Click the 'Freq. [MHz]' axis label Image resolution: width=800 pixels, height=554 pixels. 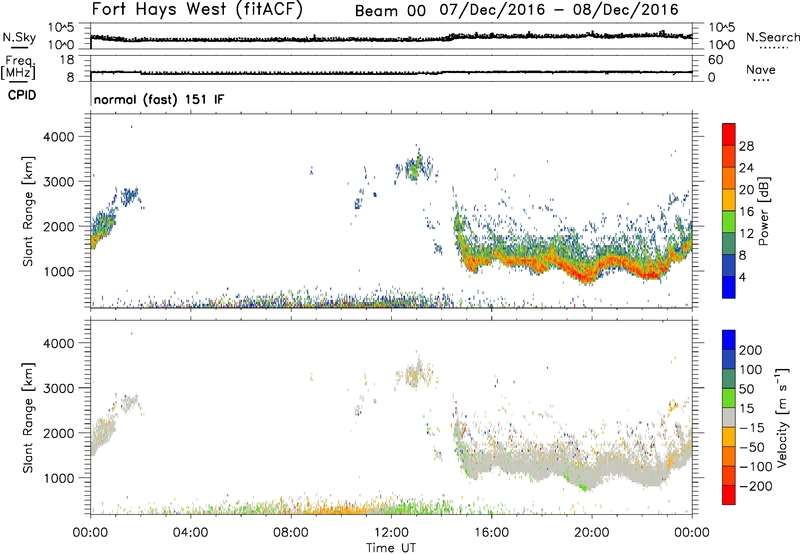[18, 68]
